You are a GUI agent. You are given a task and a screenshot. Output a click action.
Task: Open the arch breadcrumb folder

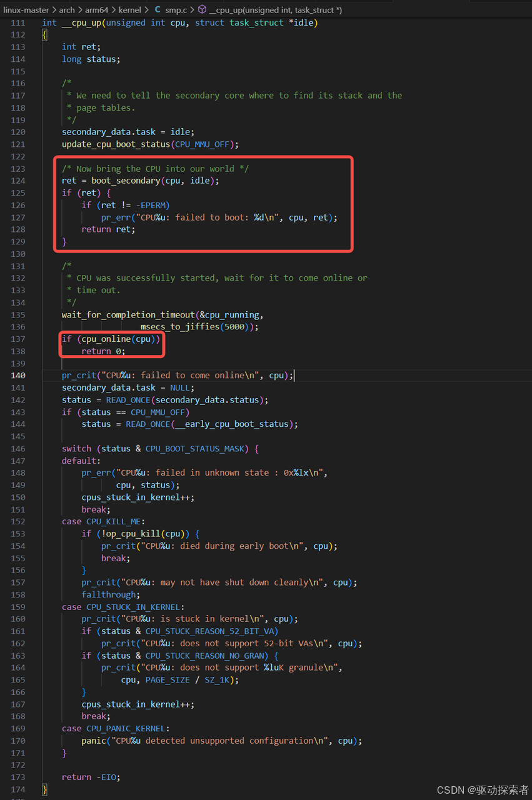(x=67, y=10)
